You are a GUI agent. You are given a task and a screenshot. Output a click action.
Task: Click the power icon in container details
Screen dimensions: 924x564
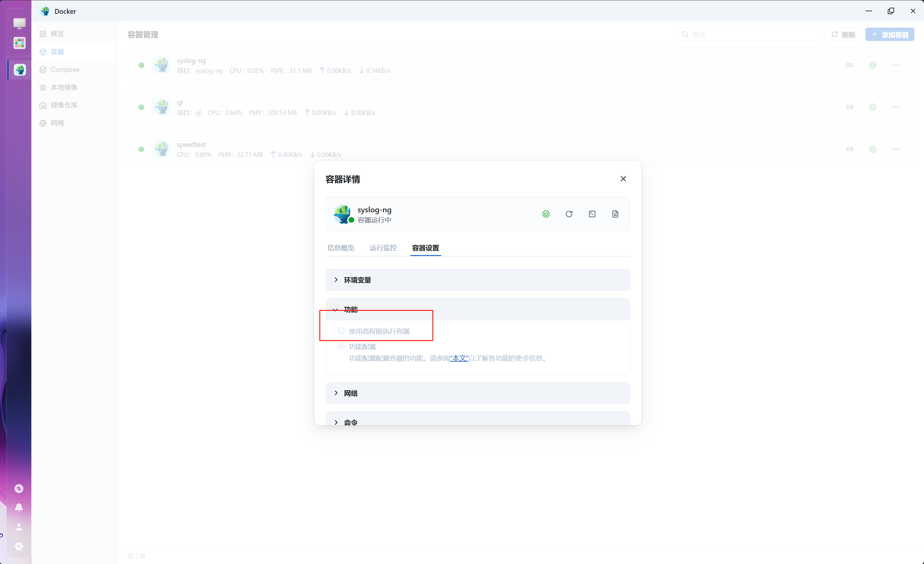(x=546, y=214)
